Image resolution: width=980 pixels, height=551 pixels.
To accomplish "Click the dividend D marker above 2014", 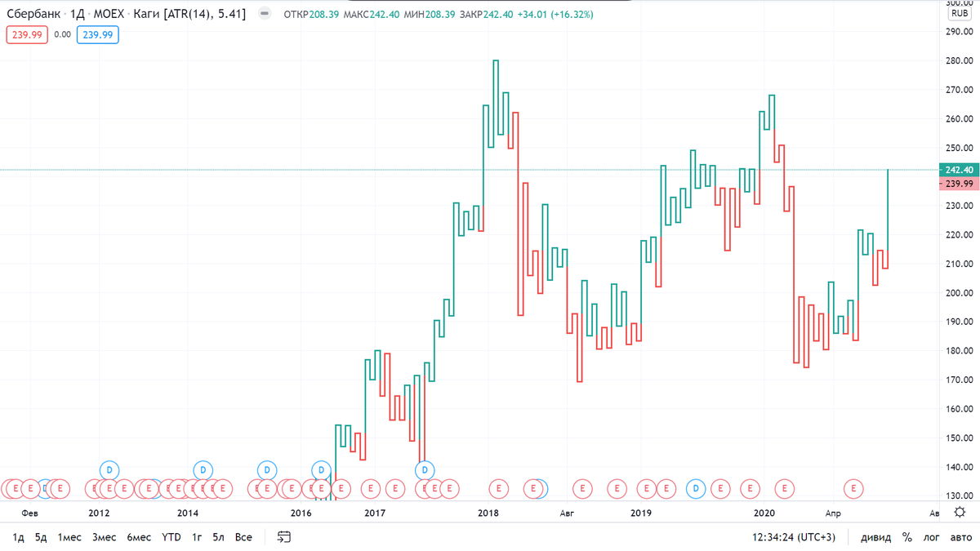I will pos(203,470).
